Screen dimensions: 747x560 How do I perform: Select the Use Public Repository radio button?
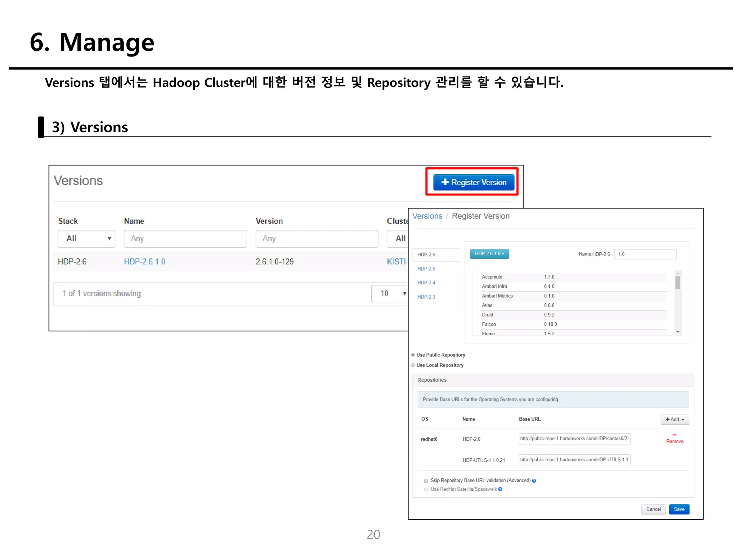[413, 355]
